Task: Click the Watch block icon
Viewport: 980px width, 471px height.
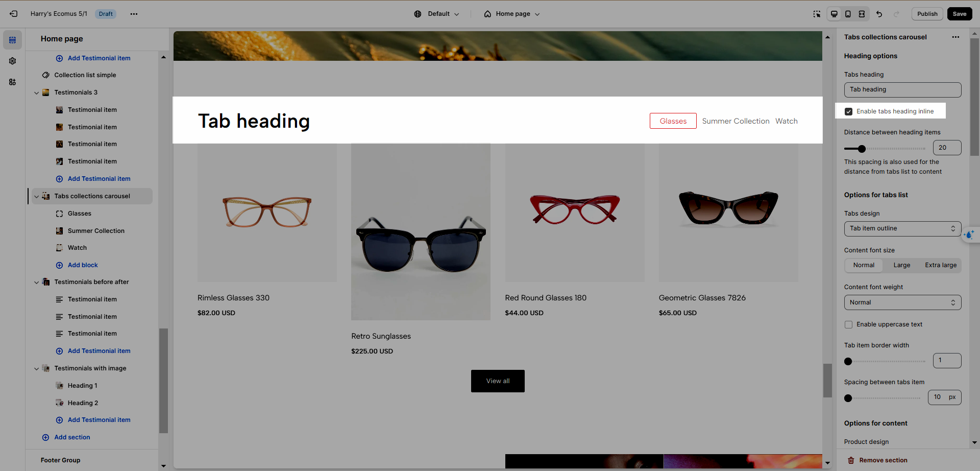Action: 59,248
